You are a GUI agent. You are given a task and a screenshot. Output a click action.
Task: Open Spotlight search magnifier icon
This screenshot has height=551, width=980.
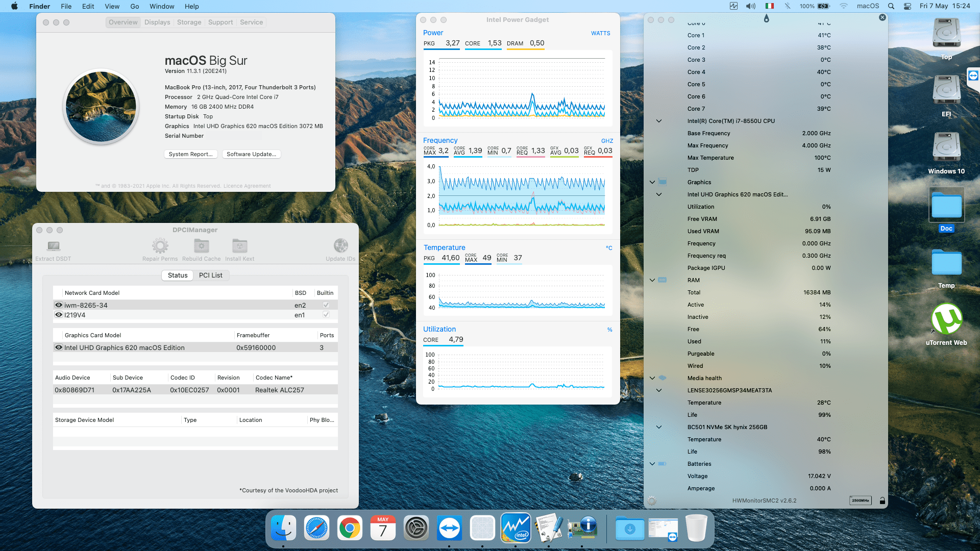coord(891,6)
